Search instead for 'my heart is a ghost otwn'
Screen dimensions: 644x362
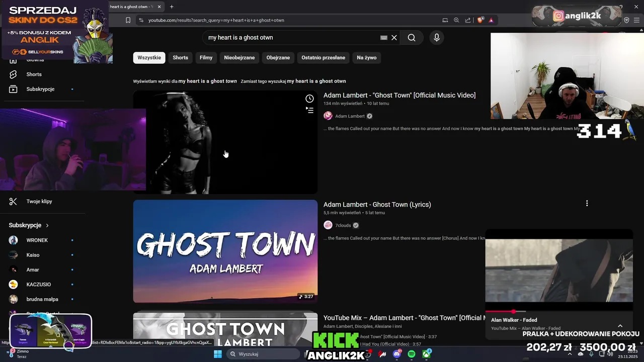coord(316,81)
